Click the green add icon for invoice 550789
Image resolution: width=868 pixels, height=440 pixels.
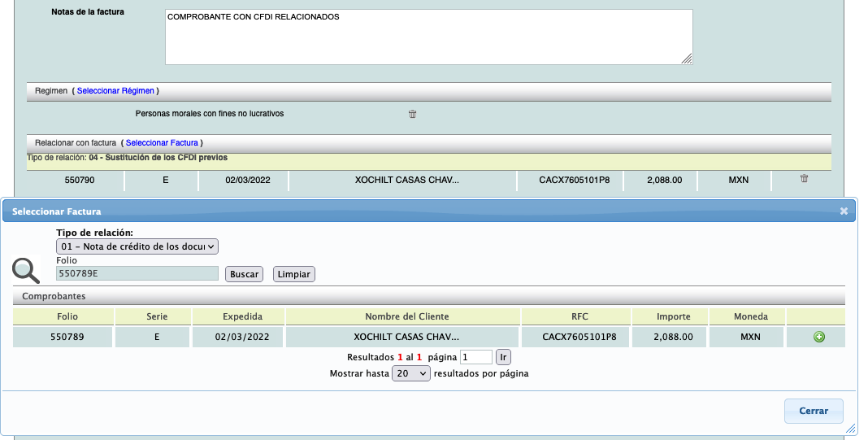pyautogui.click(x=818, y=337)
